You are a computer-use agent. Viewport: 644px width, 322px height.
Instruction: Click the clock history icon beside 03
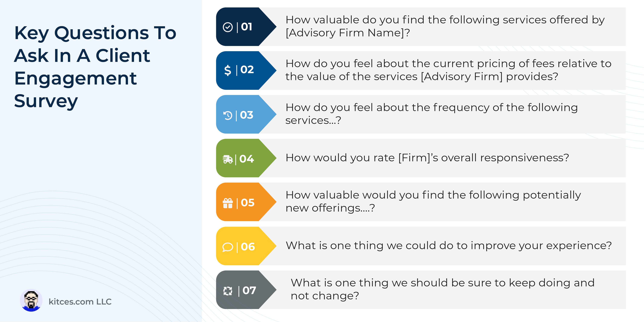click(227, 115)
